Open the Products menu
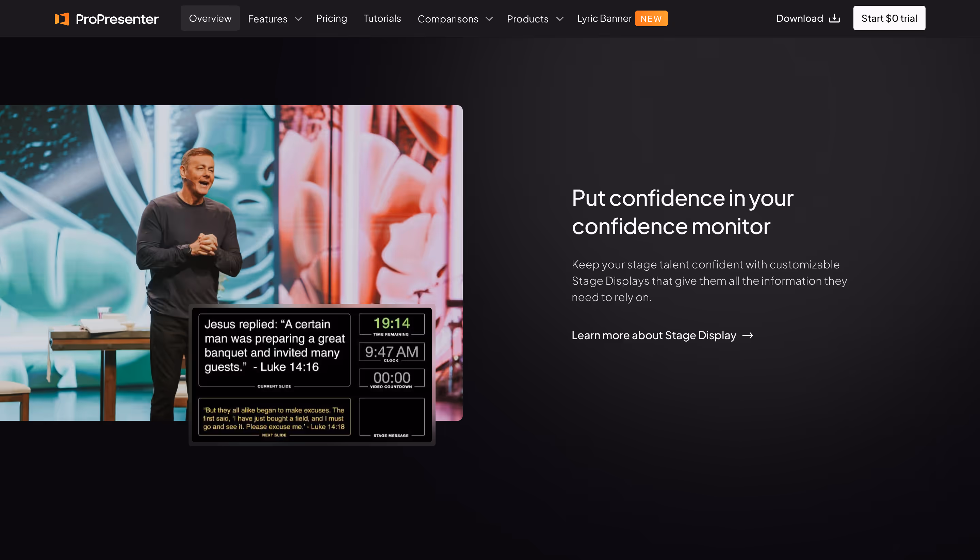 click(527, 19)
